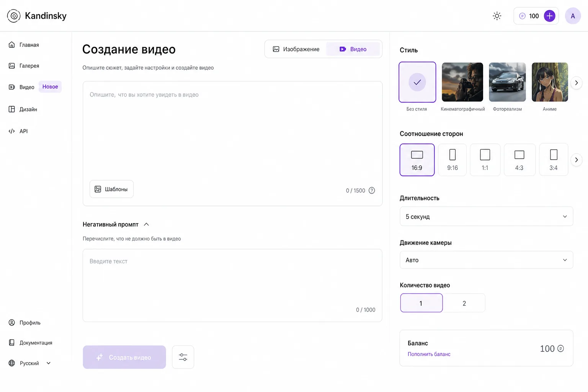This screenshot has width=588, height=392.
Task: Switch to the Изображение tab
Action: click(x=296, y=49)
